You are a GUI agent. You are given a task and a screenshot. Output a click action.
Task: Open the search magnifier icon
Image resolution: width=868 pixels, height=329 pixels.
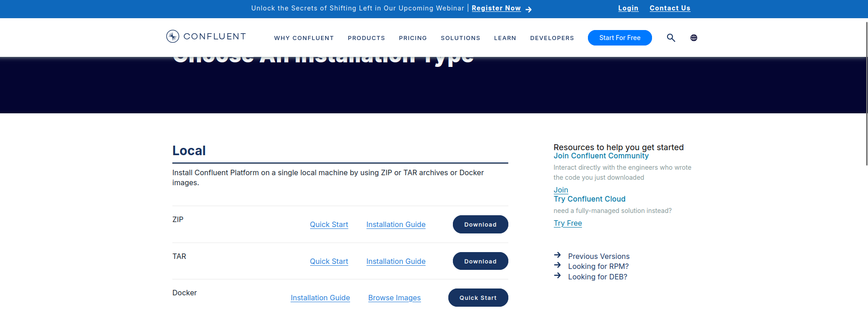coord(671,38)
